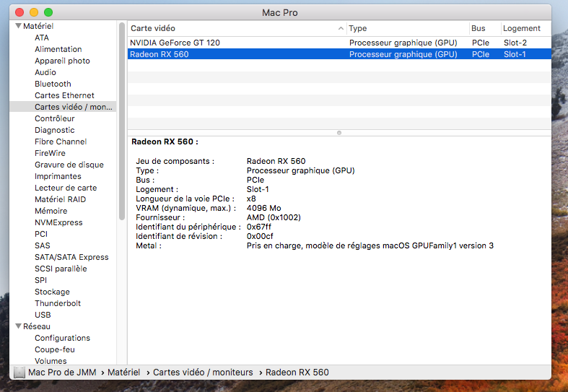Screen dimensions: 568x392
Task: Select NVMExpress in the sidebar
Action: point(58,222)
